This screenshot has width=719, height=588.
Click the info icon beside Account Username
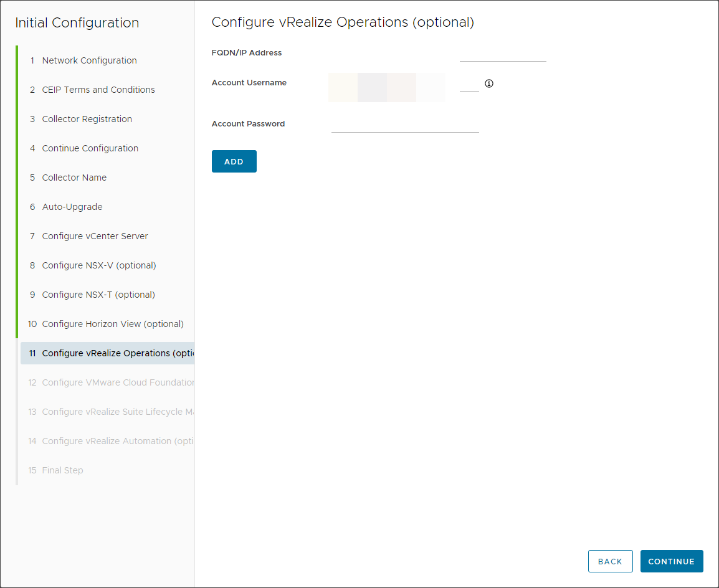click(489, 83)
